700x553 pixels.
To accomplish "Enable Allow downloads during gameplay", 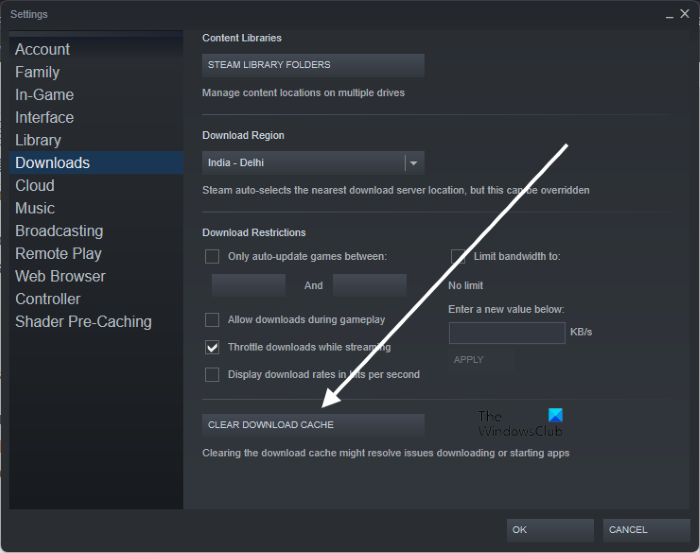I will (x=212, y=320).
